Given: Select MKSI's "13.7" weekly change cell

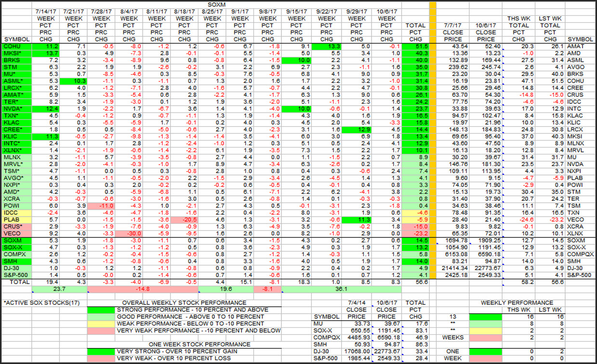Looking at the screenshot, I should pos(46,53).
